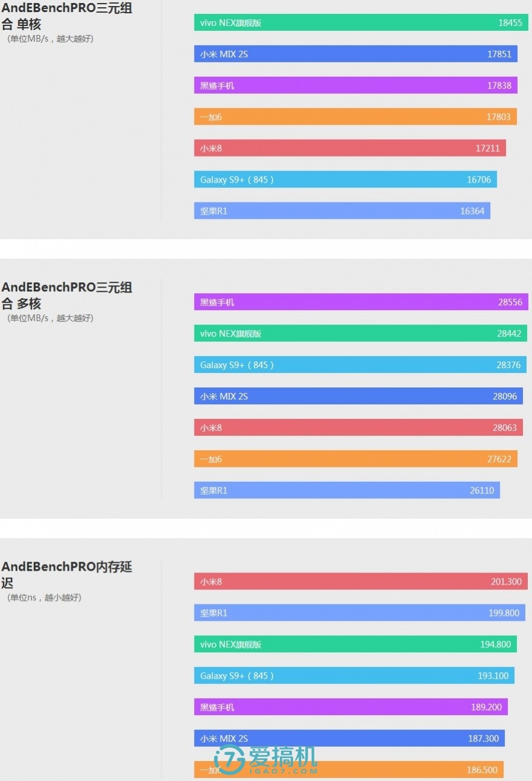Click the 16364 score value
This screenshot has width=532, height=781.
[472, 211]
